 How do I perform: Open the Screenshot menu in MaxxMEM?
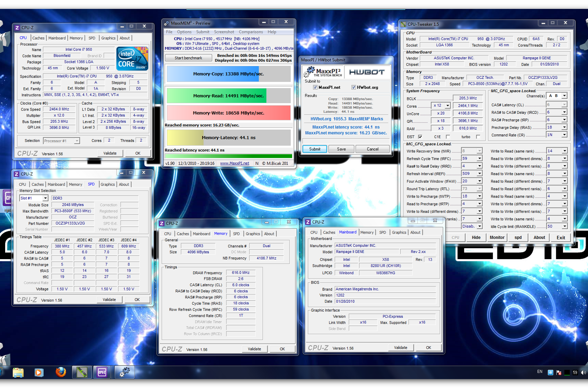(224, 32)
